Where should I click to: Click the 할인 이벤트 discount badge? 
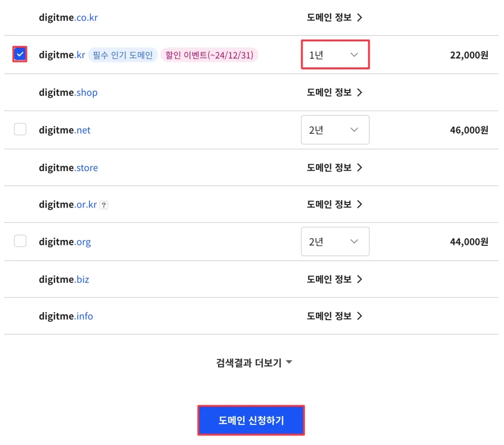point(210,55)
